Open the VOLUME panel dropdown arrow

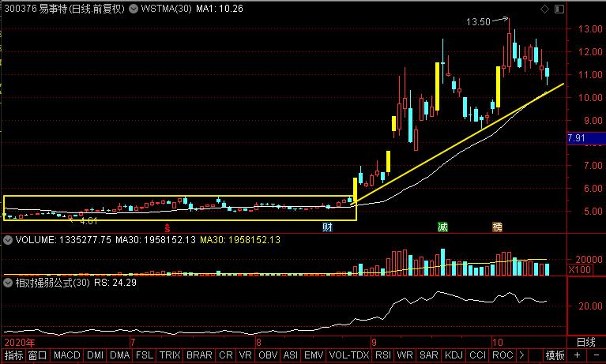pyautogui.click(x=7, y=240)
